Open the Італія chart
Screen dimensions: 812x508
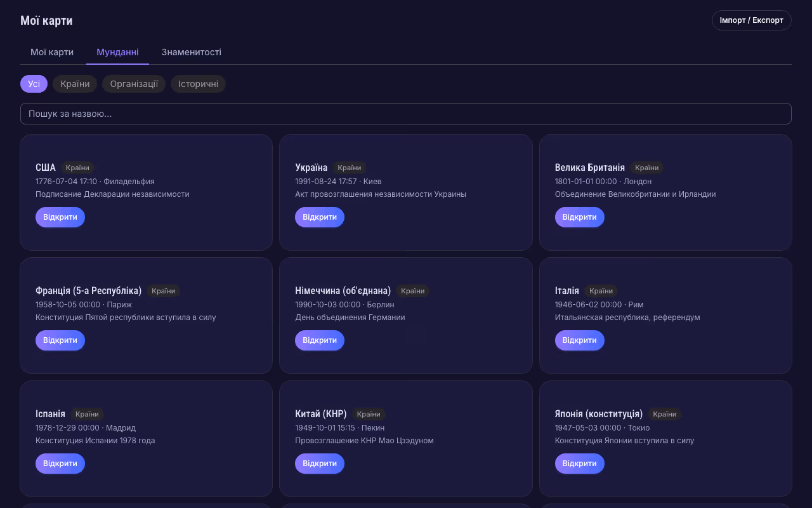[x=579, y=340]
